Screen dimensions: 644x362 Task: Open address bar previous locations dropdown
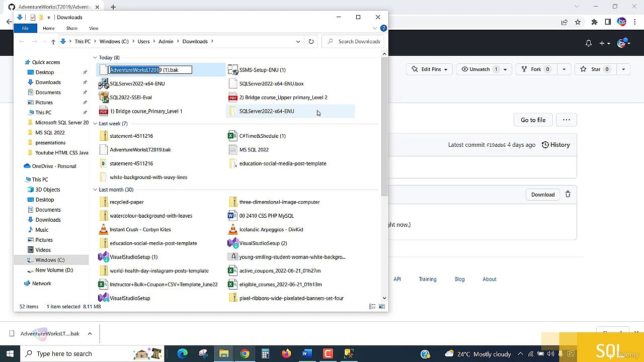tap(298, 42)
